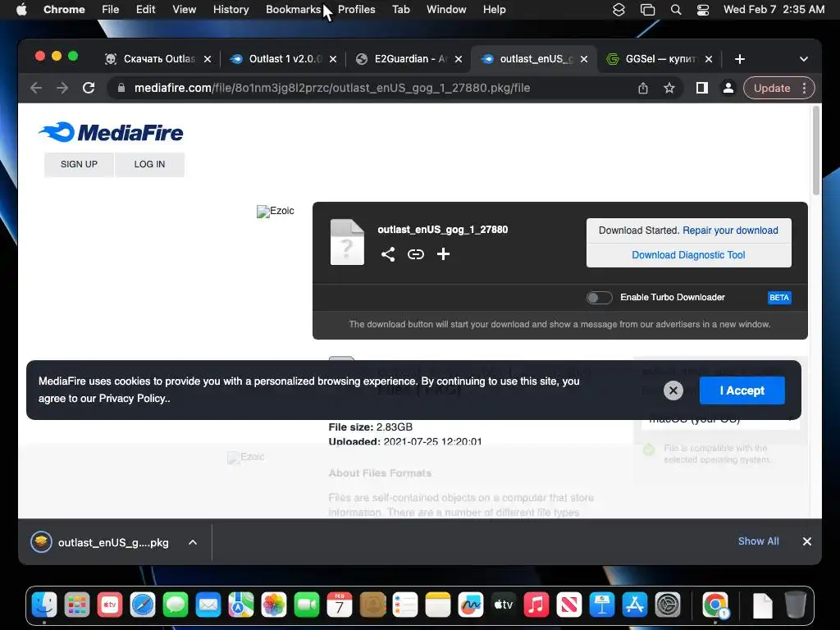840x630 pixels.
Task: Go back to previous page
Action: (x=36, y=88)
